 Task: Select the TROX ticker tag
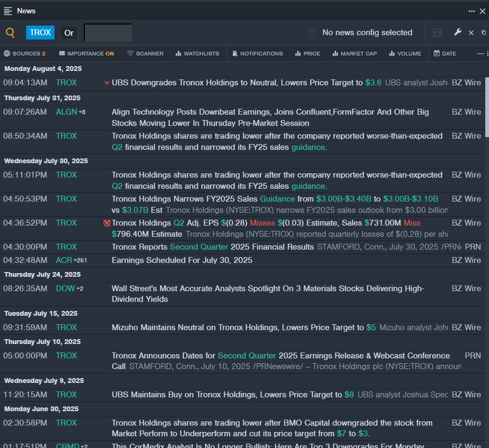pos(40,33)
